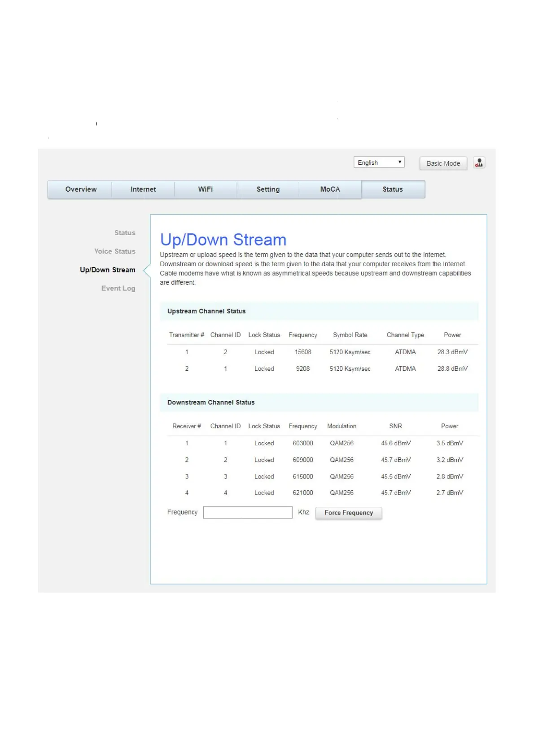The height and width of the screenshot is (756, 534).
Task: Click upstream frequency value 9208
Action: (x=303, y=369)
